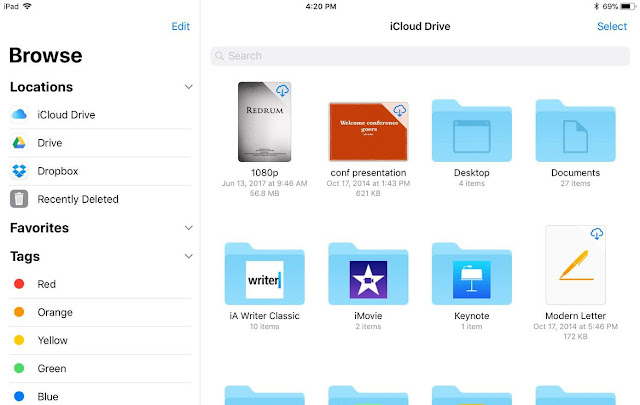640x405 pixels.
Task: Tap the Locations heading
Action: coord(41,87)
